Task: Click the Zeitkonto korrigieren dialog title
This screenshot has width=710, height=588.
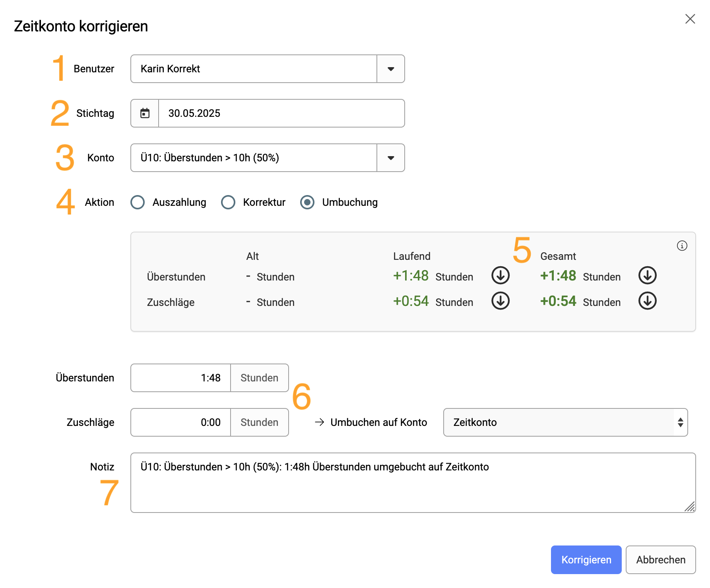Action: [81, 26]
